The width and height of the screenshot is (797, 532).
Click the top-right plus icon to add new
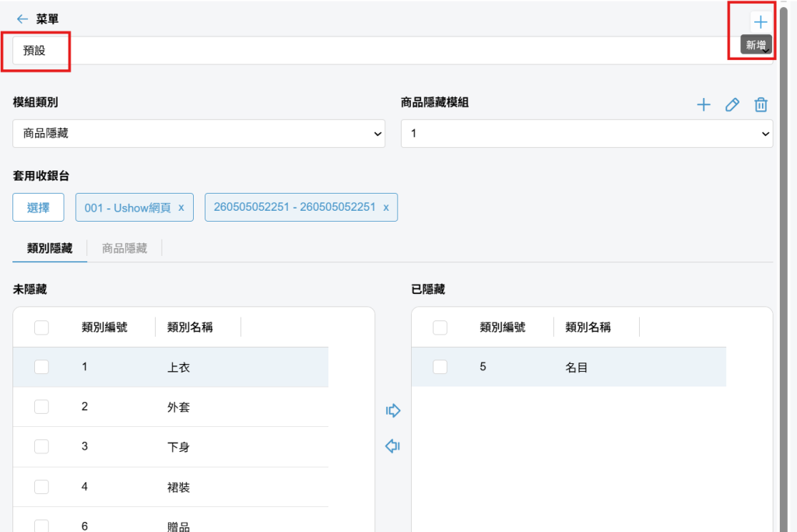pos(760,22)
